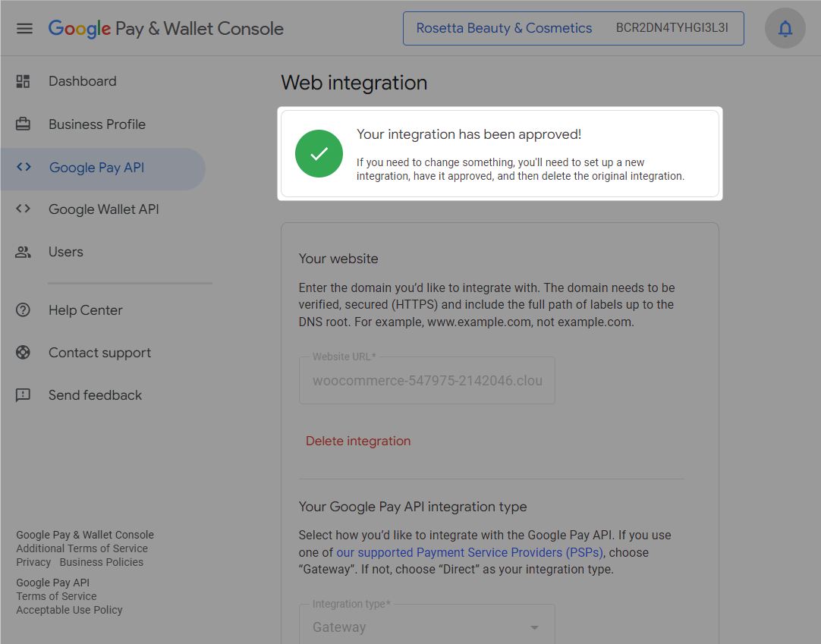Open notifications with the bell icon
Screen dimensions: 821x644
point(785,27)
